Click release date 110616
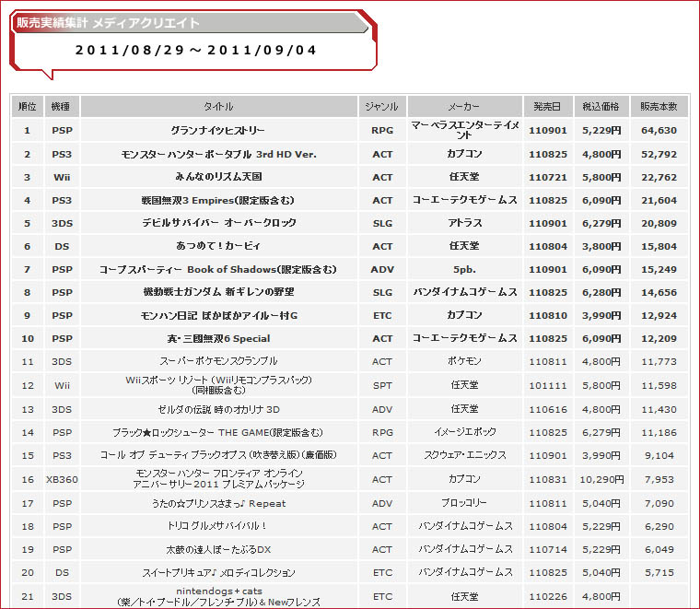 (548, 409)
